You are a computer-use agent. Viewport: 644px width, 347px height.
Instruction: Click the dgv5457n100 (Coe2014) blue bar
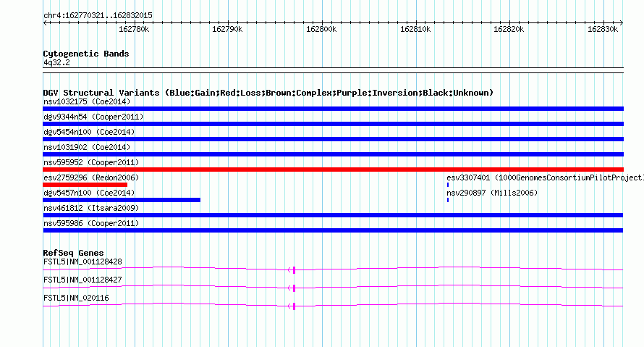122,200
